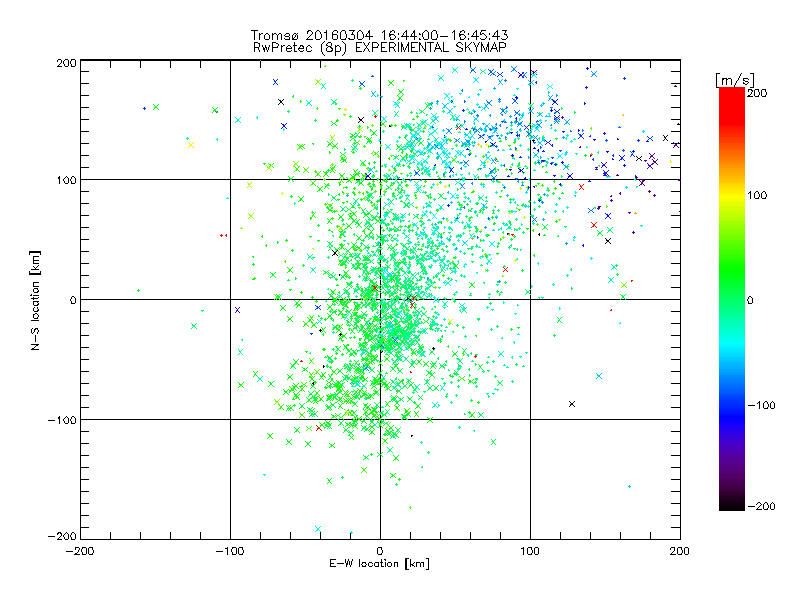
Task: Click the colorbar label '100'
Action: 757,195
